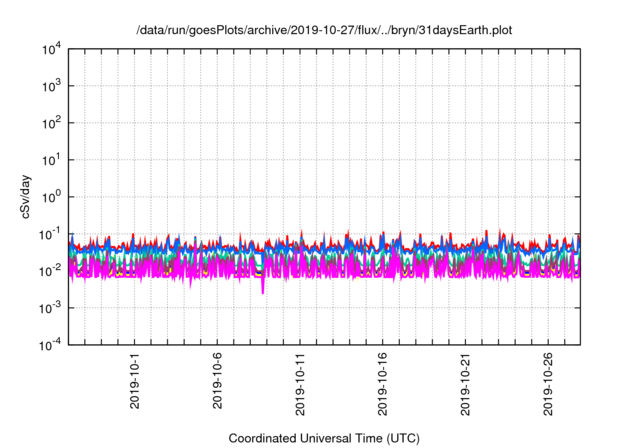The height and width of the screenshot is (448, 640).
Task: Select the 2019-10-11 date tick label
Action: [301, 385]
